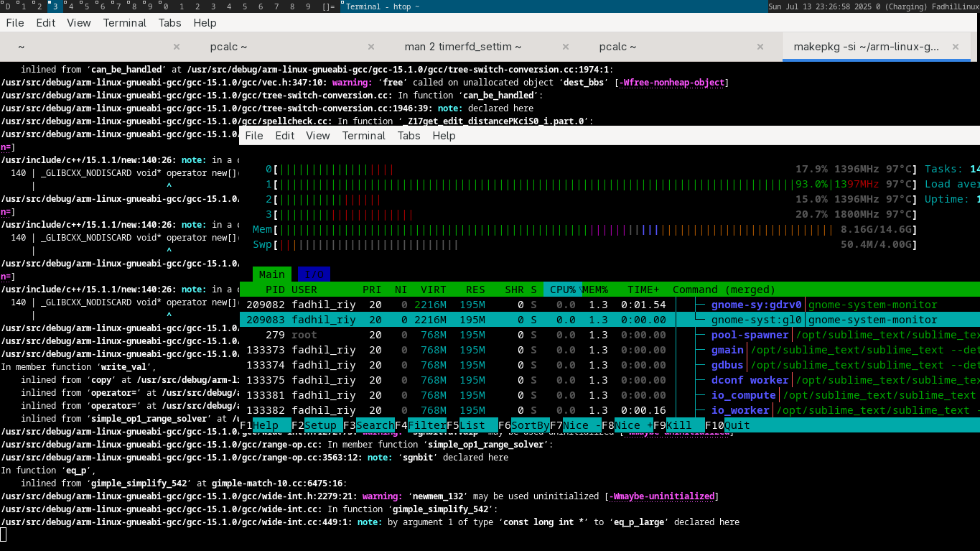Switch to the "D" workspace tag

pyautogui.click(x=8, y=6)
